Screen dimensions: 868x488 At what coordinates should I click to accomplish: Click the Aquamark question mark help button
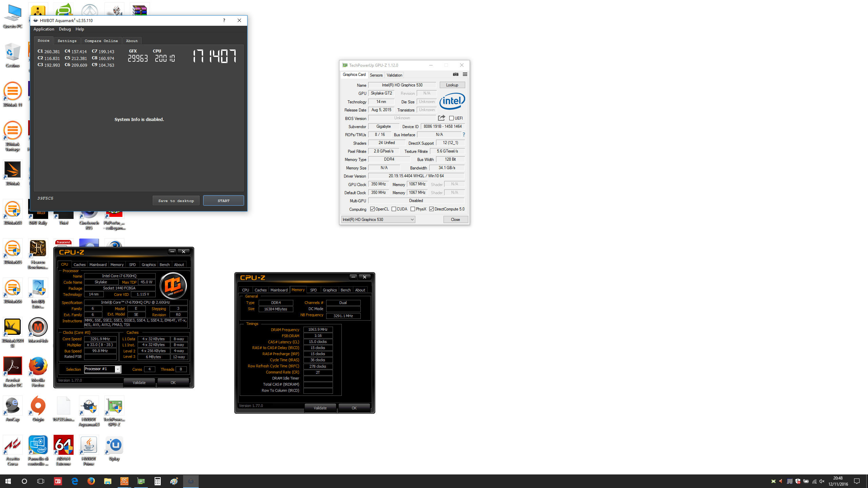pos(224,20)
